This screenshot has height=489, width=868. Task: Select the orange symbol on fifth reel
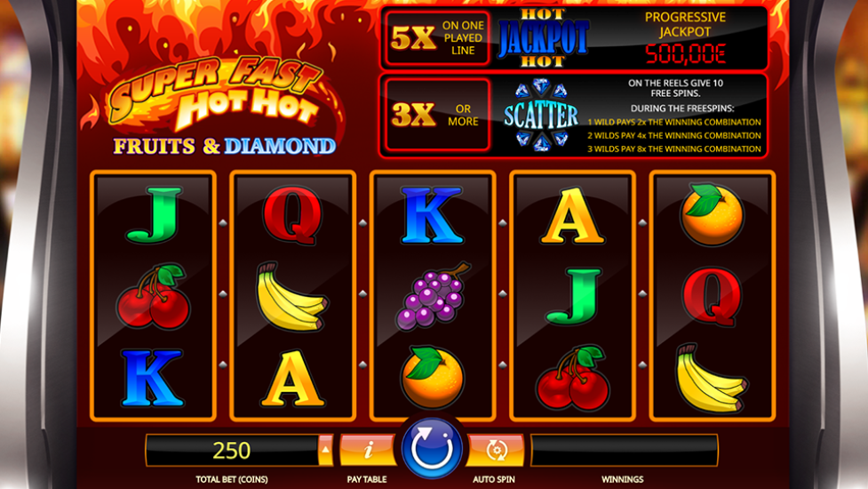point(712,215)
